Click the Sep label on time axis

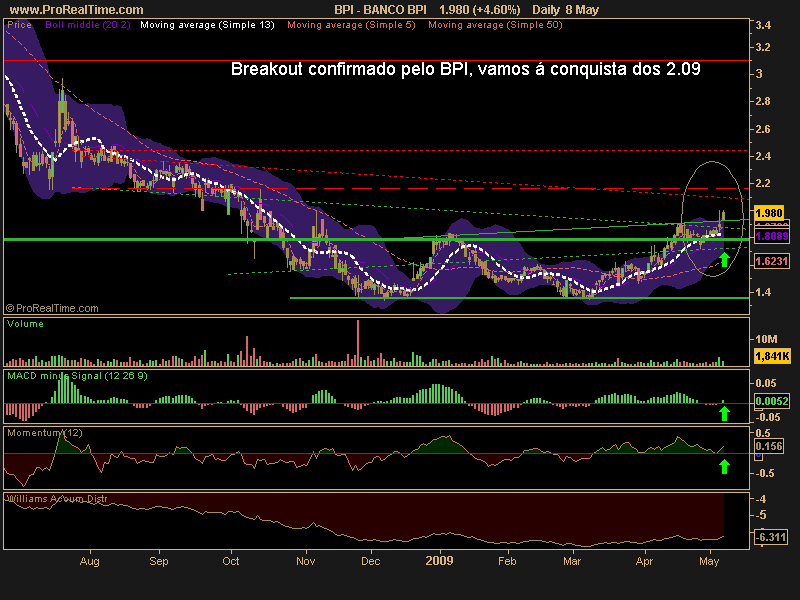point(159,561)
